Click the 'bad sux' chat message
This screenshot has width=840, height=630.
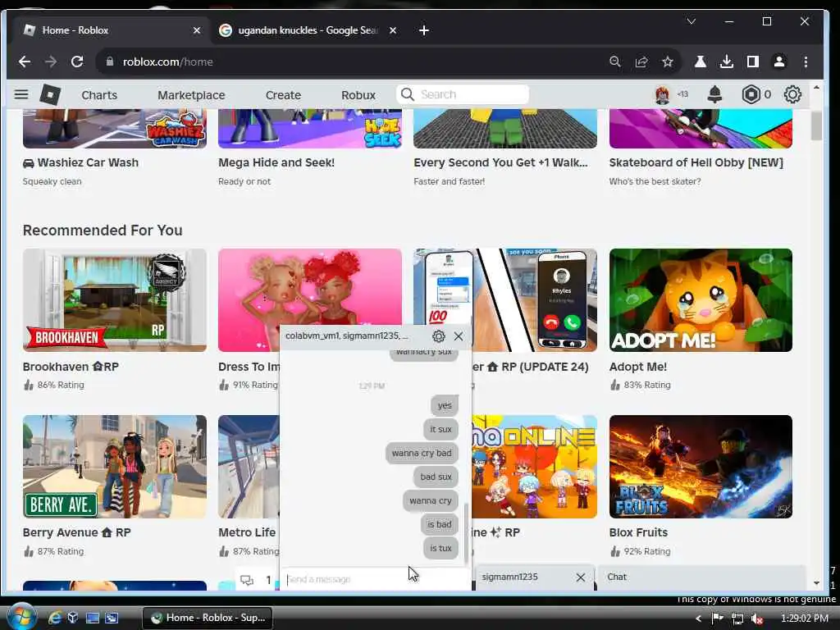click(x=436, y=477)
